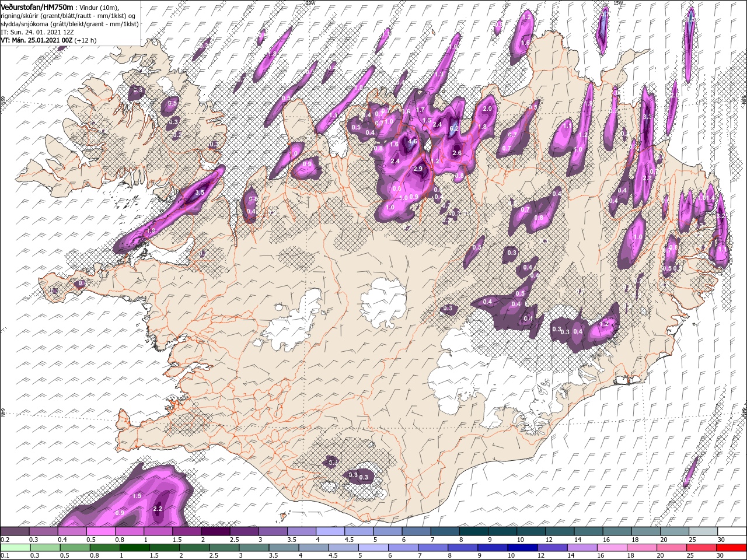The image size is (747, 560).
Task: Select the 3.5 swatch in the upper legend row
Action: (x=301, y=531)
